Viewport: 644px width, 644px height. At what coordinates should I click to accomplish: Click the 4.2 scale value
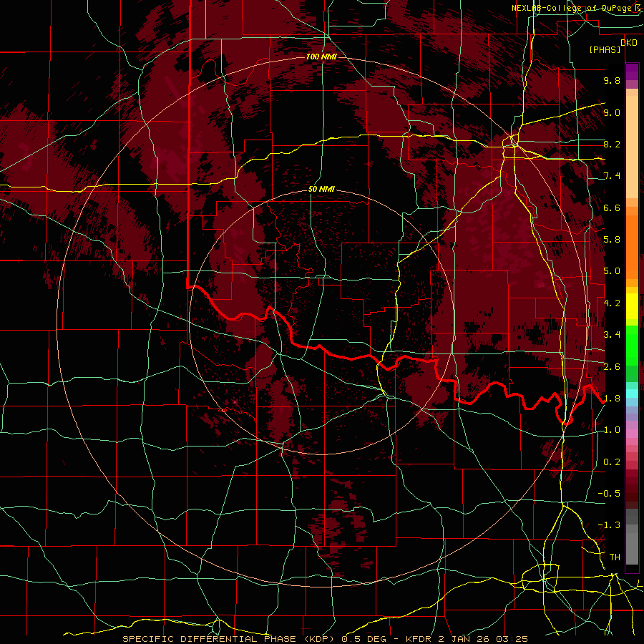(x=612, y=303)
